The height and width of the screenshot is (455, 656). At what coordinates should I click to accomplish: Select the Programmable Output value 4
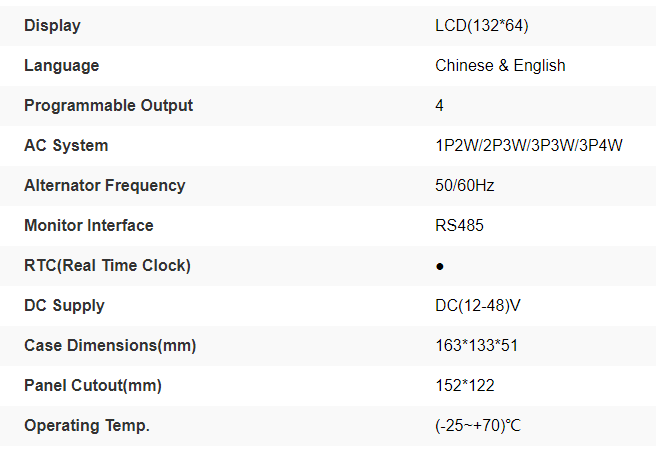440,105
